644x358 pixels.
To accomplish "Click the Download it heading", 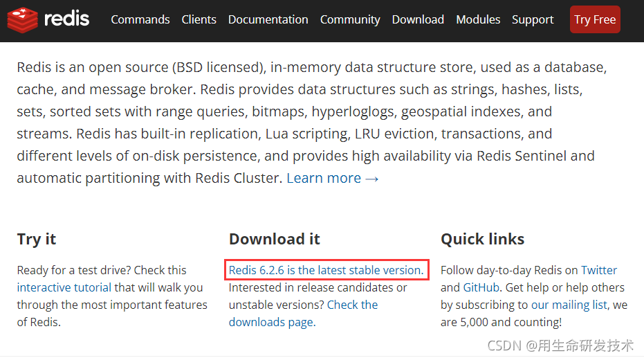I will pos(275,239).
